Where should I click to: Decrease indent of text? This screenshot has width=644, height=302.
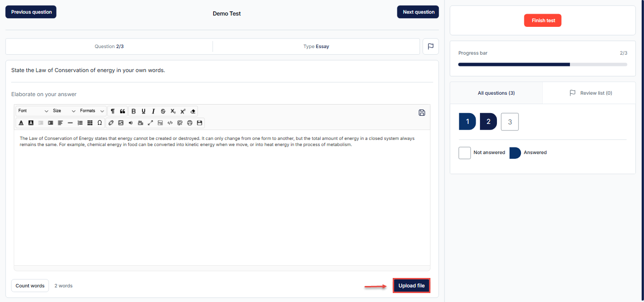pos(41,122)
